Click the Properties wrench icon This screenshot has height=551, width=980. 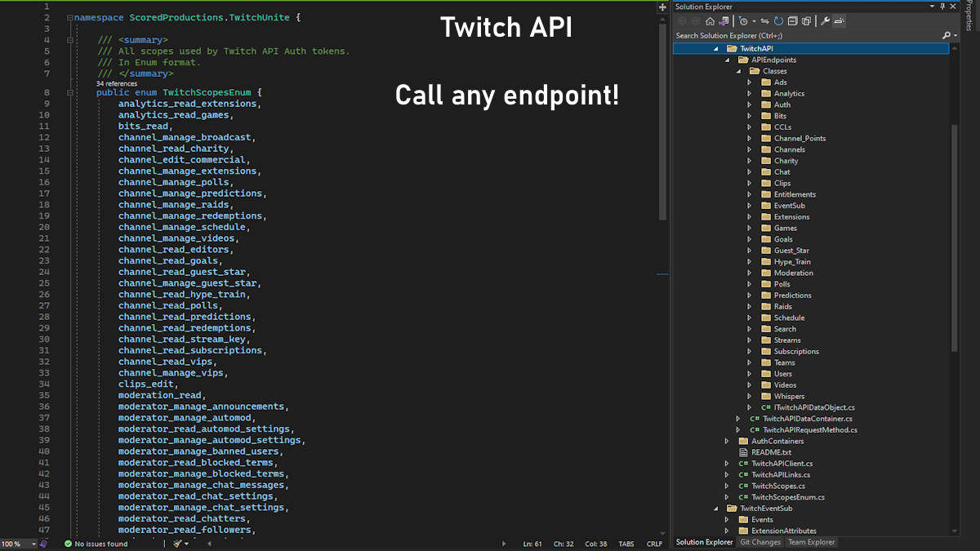coord(825,21)
